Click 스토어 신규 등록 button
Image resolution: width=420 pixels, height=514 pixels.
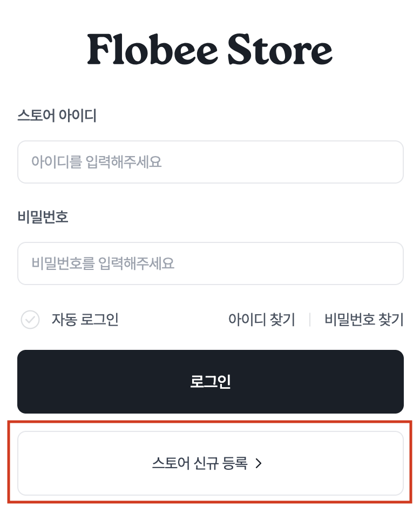point(210,463)
